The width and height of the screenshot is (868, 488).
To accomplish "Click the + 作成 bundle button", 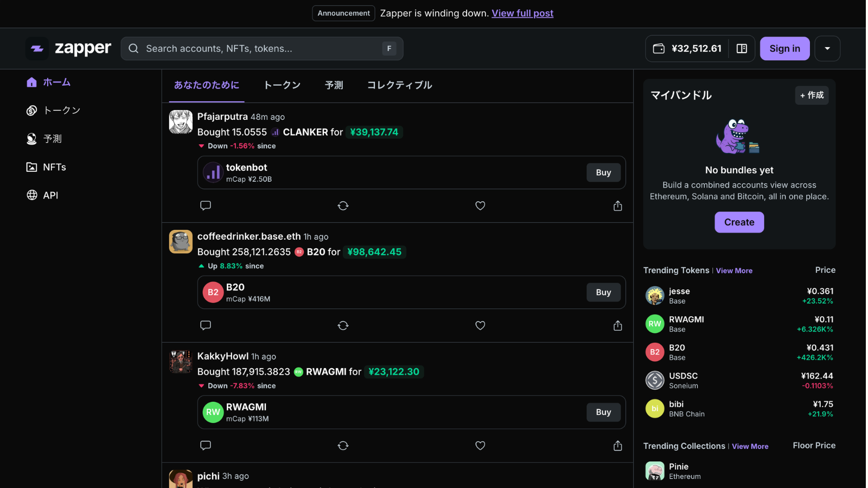I will [x=812, y=95].
